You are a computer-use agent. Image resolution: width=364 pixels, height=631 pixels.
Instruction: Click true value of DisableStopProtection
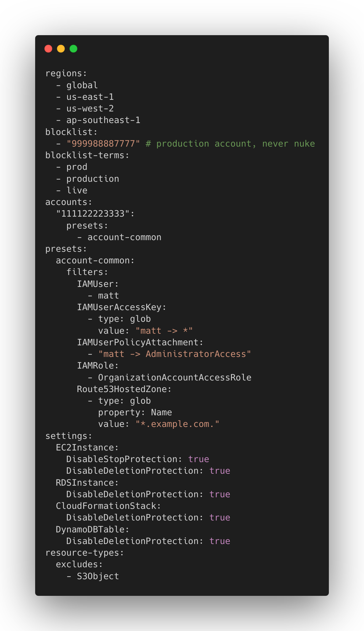199,459
